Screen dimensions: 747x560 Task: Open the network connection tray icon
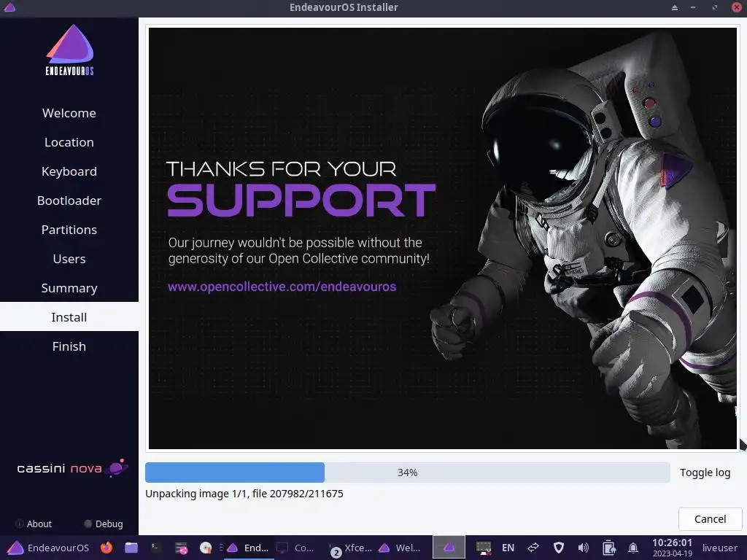[x=533, y=548]
